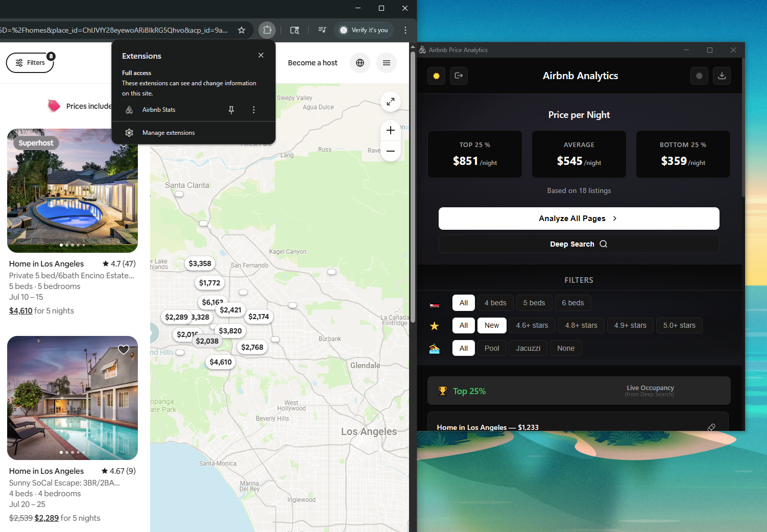This screenshot has width=767, height=532.
Task: Click the logout arrow icon in Airbnb Analytics
Action: tap(459, 76)
